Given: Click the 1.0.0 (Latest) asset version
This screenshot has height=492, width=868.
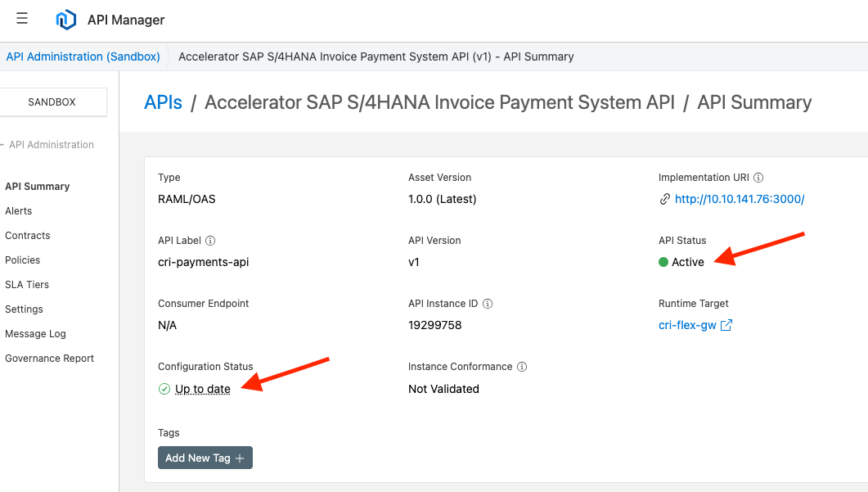Looking at the screenshot, I should (443, 200).
